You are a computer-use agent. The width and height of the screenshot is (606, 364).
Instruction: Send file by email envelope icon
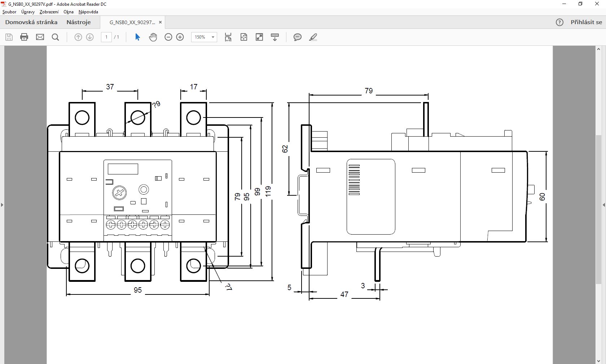(40, 37)
